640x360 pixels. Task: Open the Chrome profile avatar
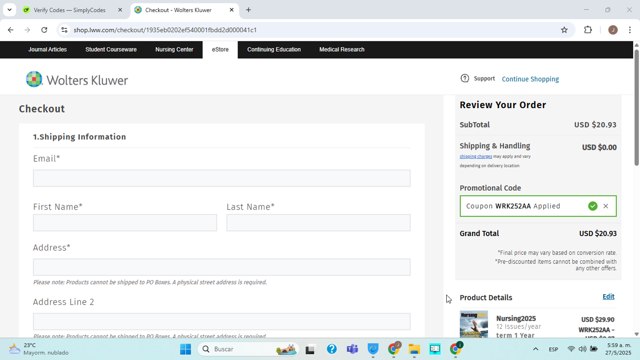613,30
